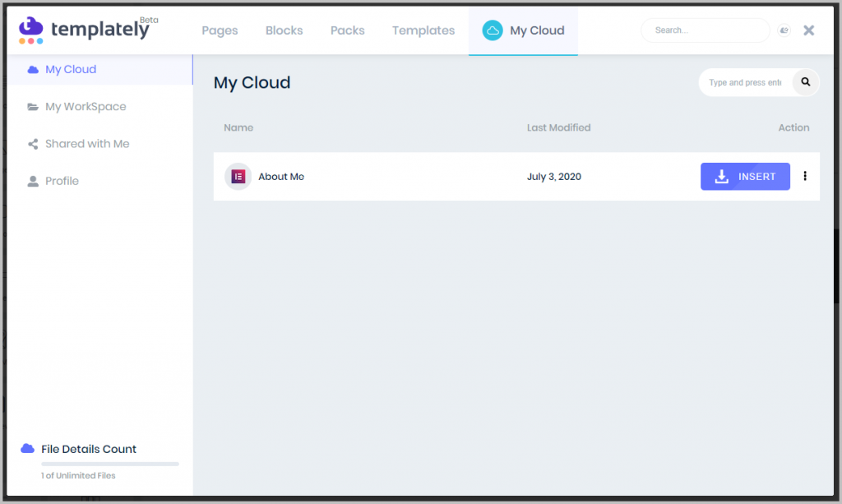Go to the Templates tab
Viewport: 842px width, 504px height.
click(x=423, y=30)
